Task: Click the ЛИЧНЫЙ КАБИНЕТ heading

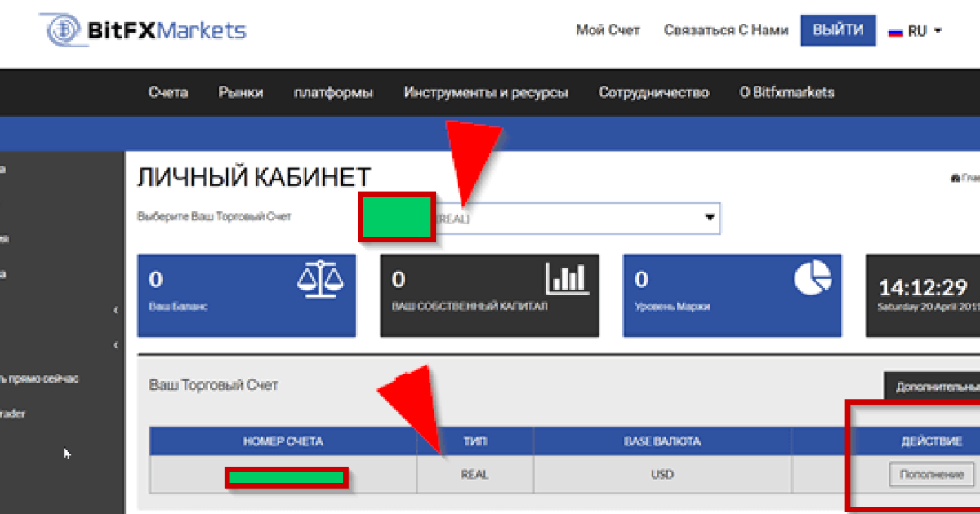Action: coord(254,177)
